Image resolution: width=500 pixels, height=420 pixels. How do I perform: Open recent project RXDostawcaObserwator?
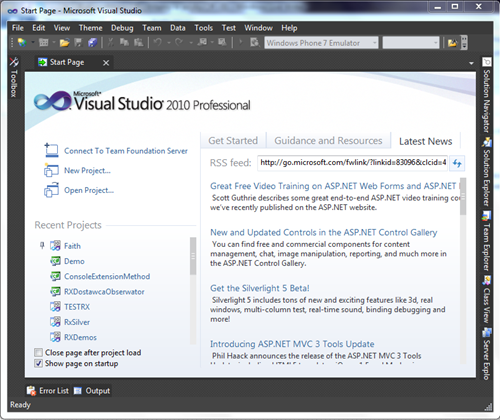[104, 292]
